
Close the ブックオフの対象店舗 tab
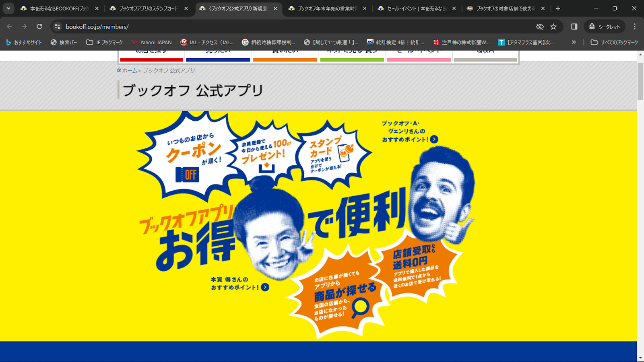(543, 8)
